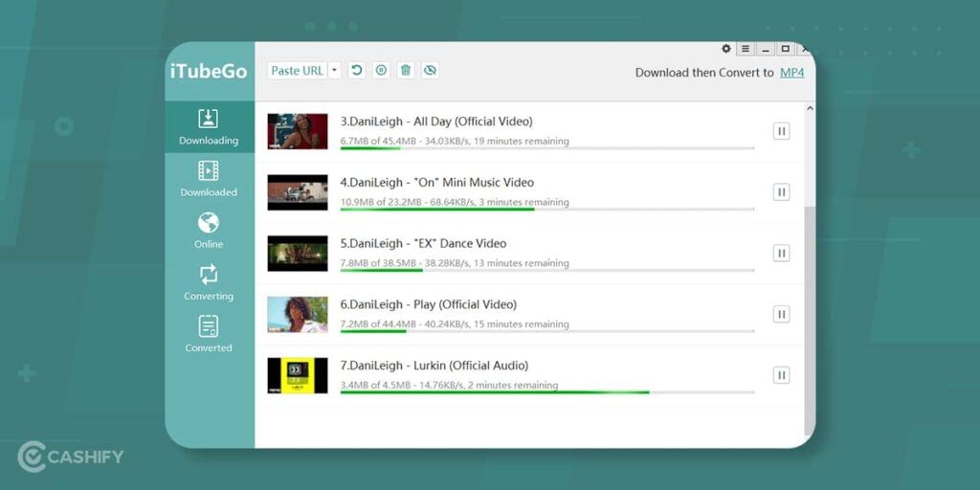
Task: Click the All Day video thumbnail
Action: [x=298, y=131]
